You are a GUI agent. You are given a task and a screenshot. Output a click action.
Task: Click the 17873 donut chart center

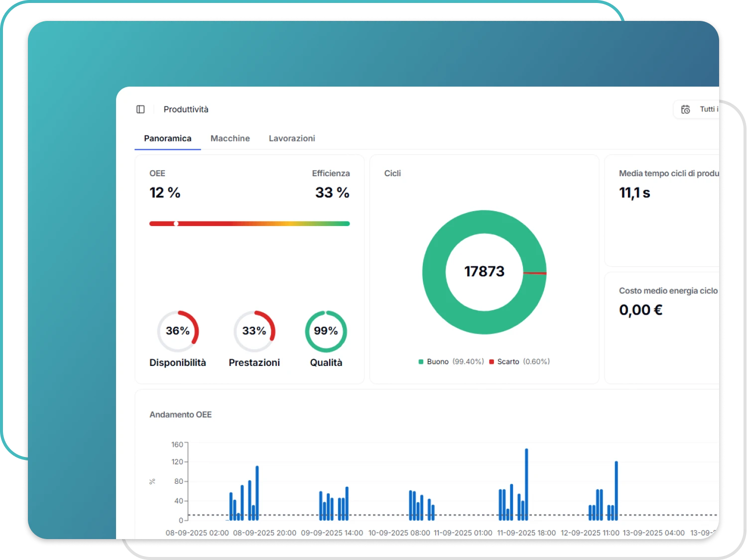[x=484, y=271]
